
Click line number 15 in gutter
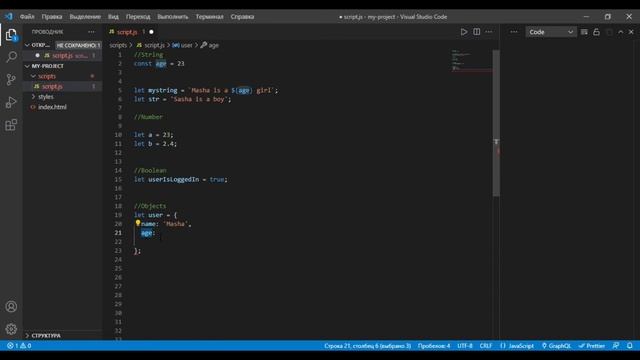click(118, 179)
